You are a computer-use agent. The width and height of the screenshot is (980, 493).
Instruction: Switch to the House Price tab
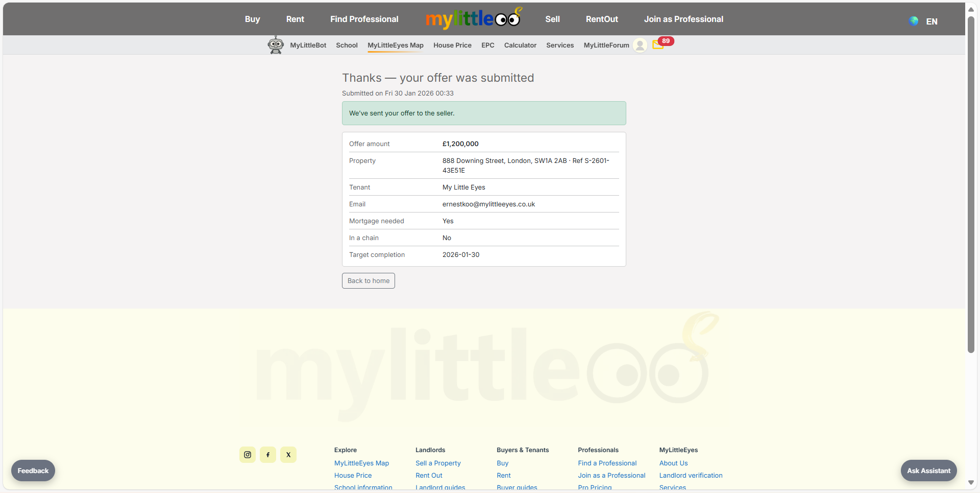(452, 45)
